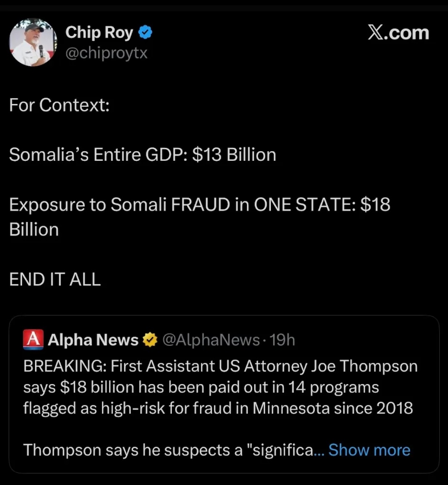The width and height of the screenshot is (448, 485).
Task: Click the 19h timestamp on quoted post
Action: tap(282, 340)
